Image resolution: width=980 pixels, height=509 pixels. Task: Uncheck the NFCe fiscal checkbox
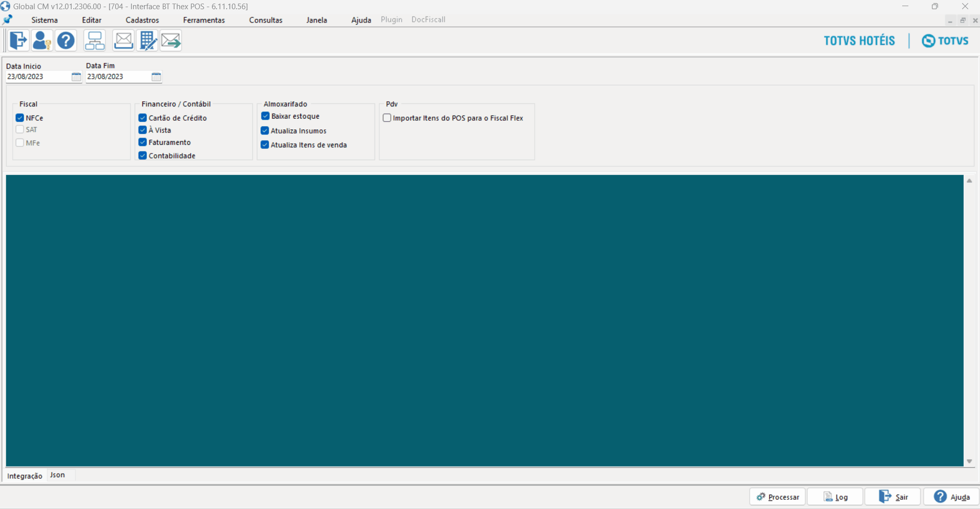point(20,118)
